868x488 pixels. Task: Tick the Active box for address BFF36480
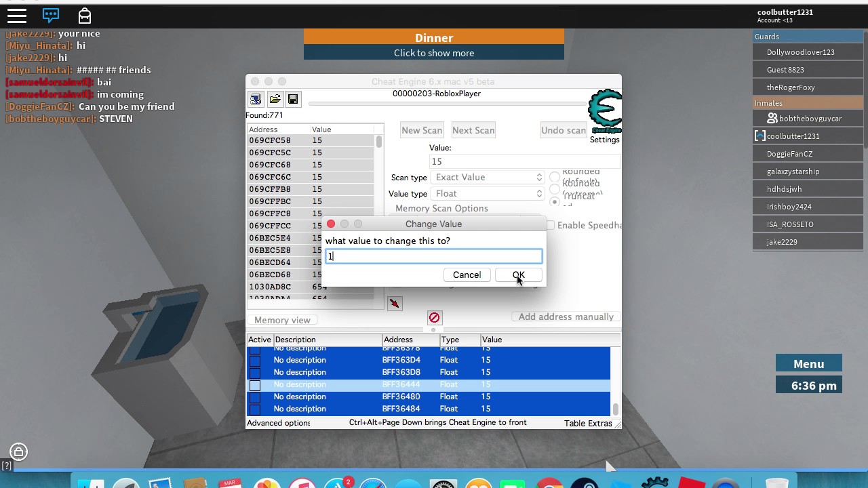click(x=255, y=397)
